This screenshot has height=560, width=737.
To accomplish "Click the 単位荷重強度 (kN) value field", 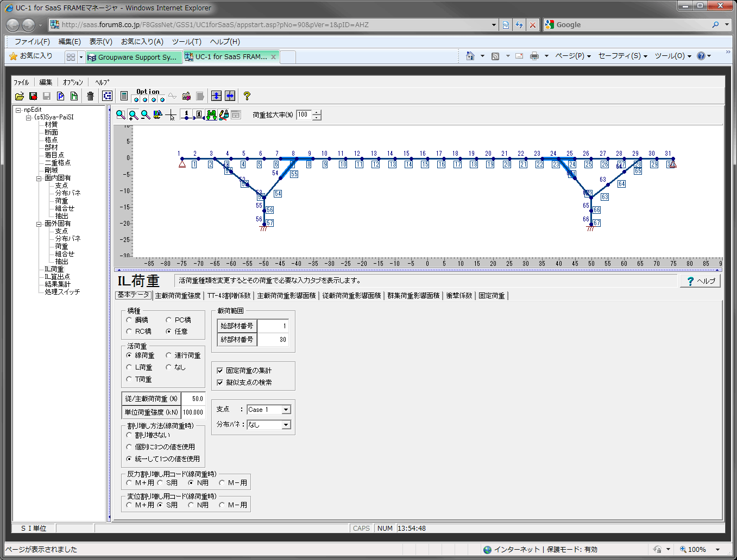I will tap(193, 412).
